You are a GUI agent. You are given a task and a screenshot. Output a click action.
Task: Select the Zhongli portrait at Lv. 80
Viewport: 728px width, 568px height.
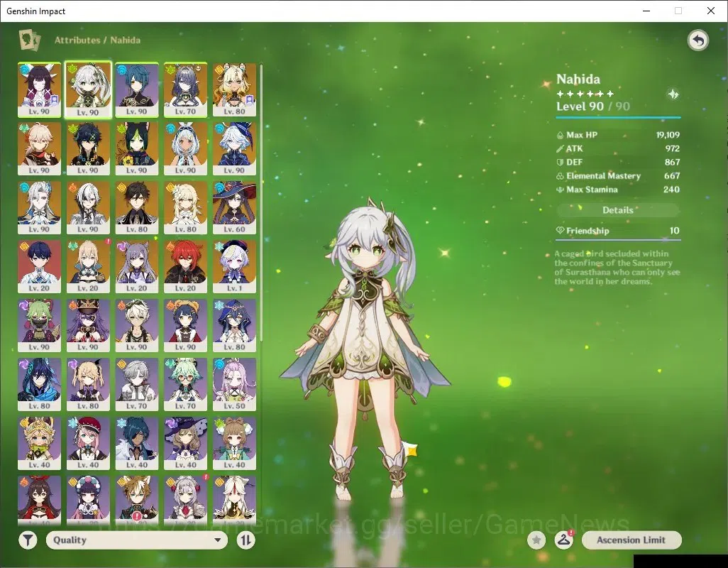click(x=137, y=207)
